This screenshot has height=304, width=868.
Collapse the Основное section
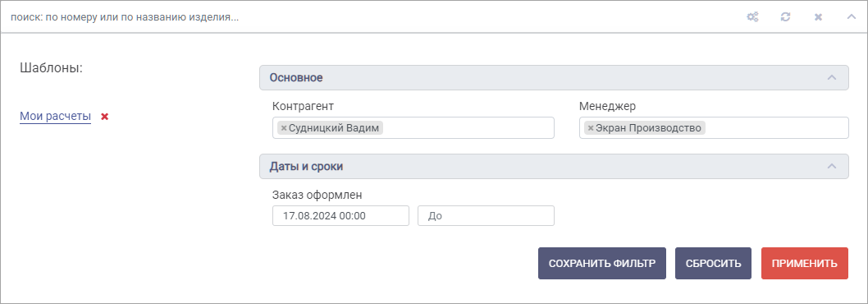[831, 78]
